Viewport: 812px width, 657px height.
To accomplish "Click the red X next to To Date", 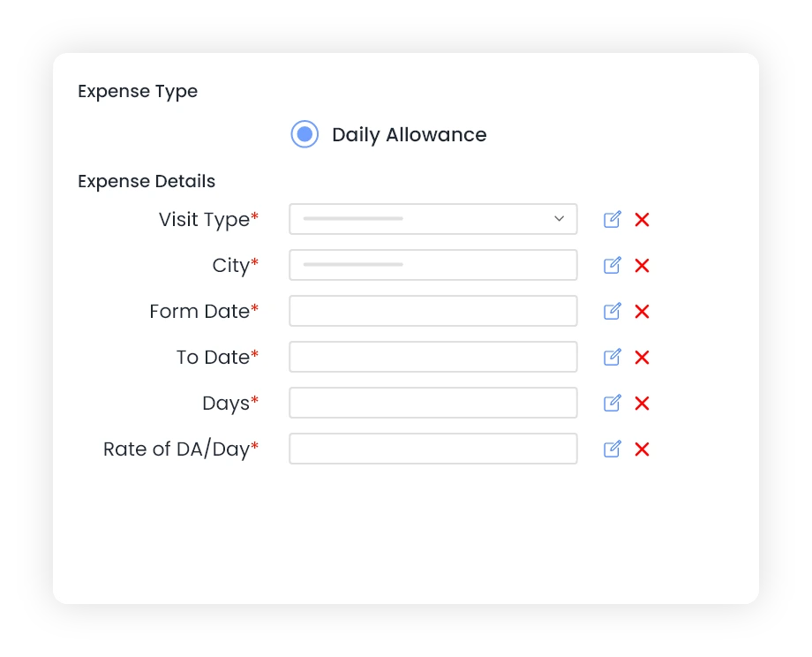I will point(642,358).
